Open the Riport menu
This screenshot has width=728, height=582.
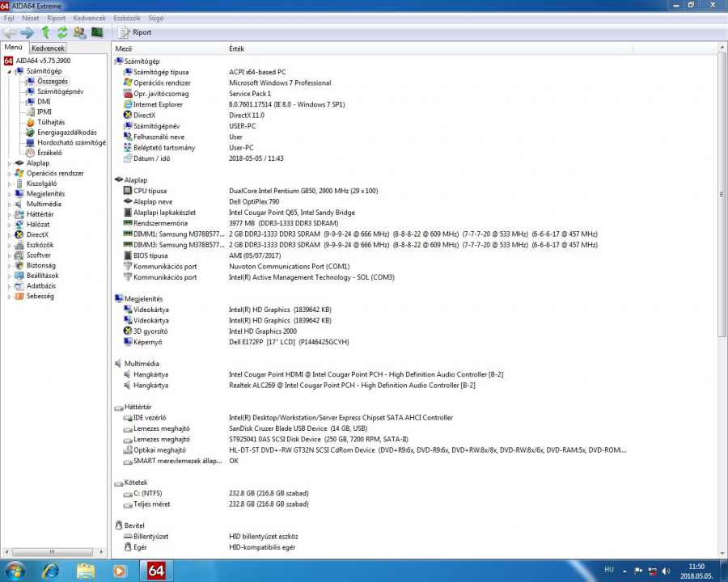[56, 18]
